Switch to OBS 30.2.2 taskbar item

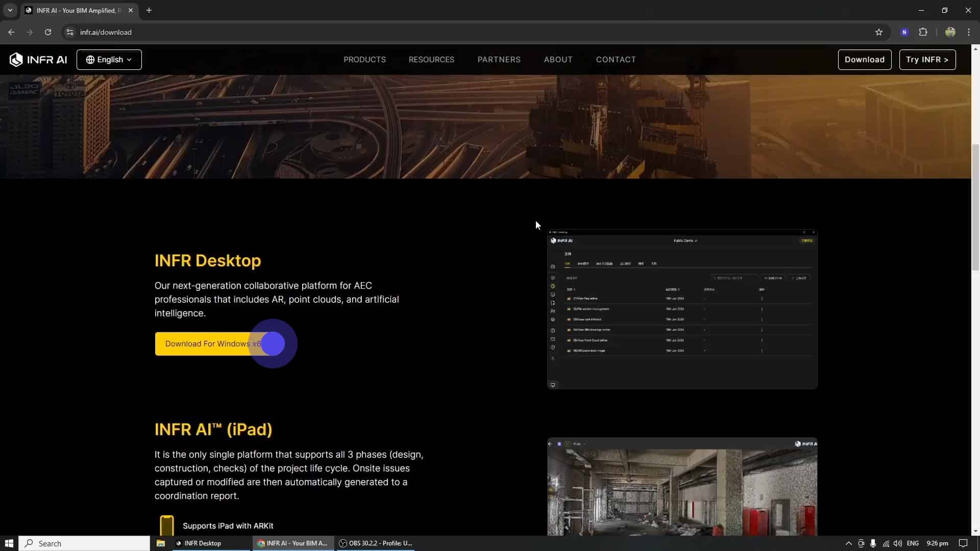(x=376, y=543)
